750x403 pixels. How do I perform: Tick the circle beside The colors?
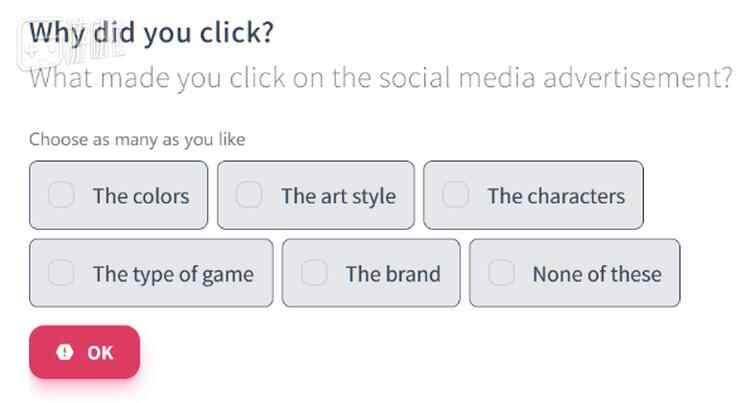click(x=62, y=195)
